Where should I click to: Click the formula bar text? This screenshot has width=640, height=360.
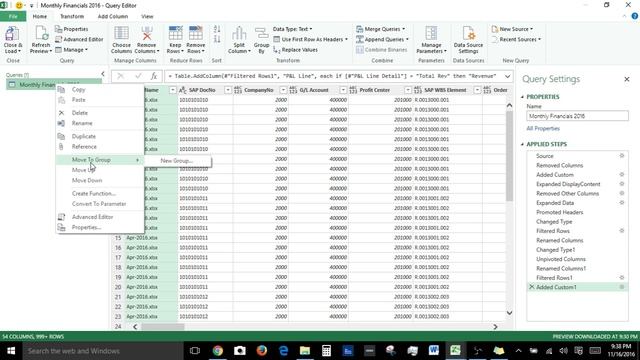pyautogui.click(x=333, y=76)
